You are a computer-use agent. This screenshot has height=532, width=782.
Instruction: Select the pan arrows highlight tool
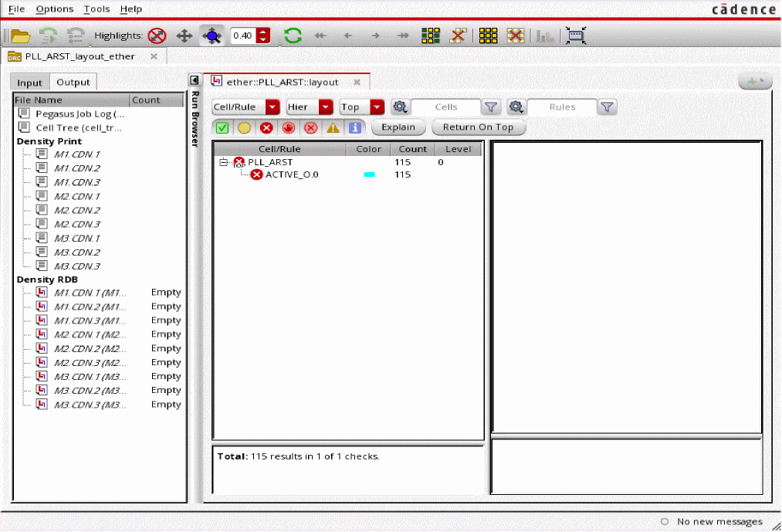tap(184, 36)
